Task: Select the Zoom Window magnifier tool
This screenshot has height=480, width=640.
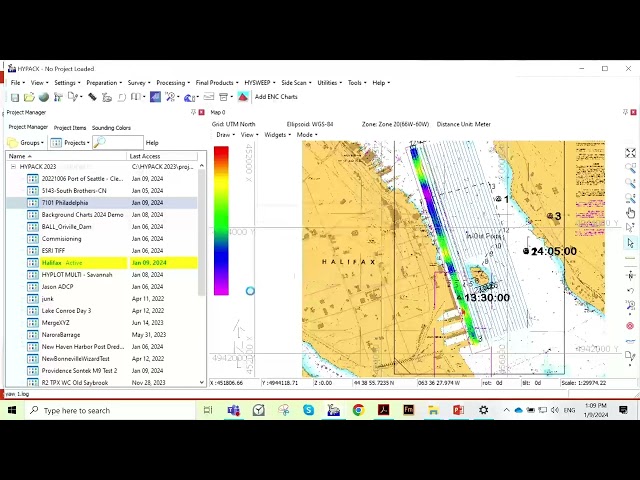Action: [x=631, y=168]
